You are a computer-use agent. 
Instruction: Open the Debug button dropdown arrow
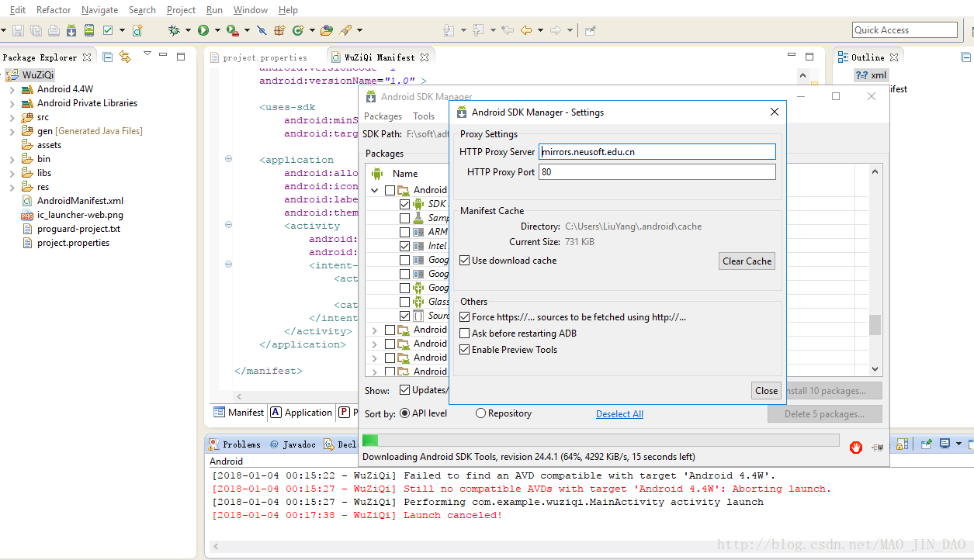pos(187,30)
